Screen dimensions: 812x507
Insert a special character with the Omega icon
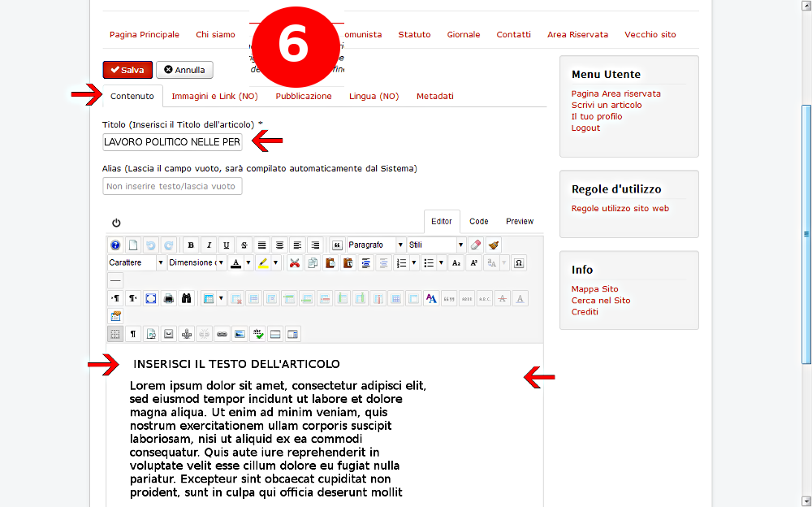coord(518,262)
